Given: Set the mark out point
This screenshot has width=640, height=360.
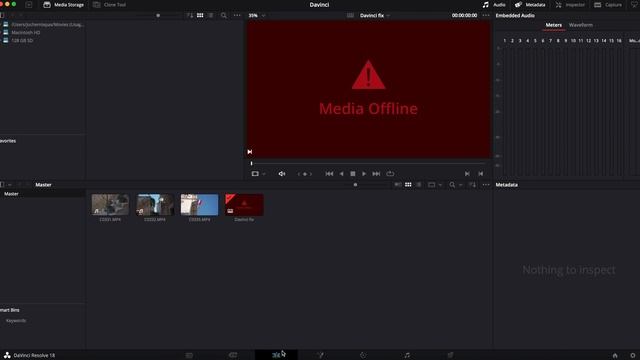Looking at the screenshot, I should click(480, 174).
